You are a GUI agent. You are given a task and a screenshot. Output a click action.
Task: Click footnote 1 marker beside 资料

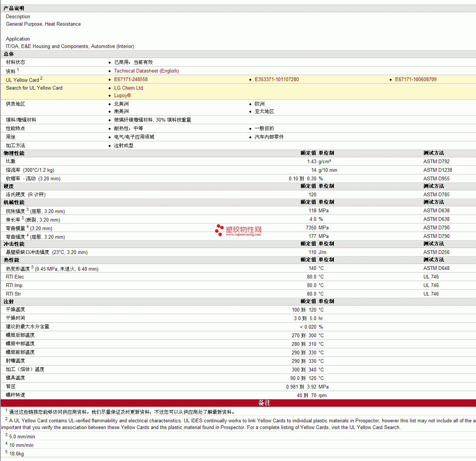pyautogui.click(x=18, y=70)
